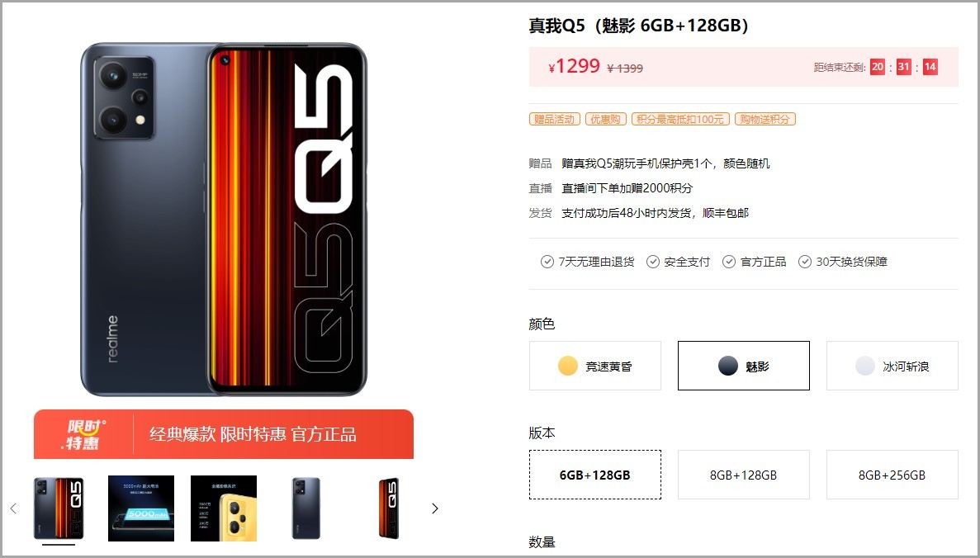Select the 冰河斩浪 color option
Viewport: 980px width, 558px height.
point(892,366)
